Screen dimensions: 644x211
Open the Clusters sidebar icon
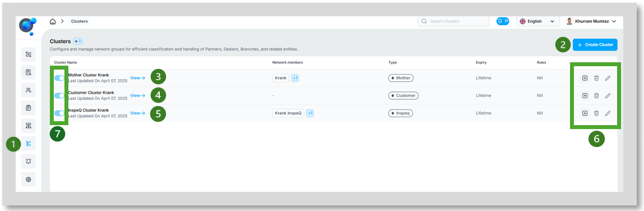pyautogui.click(x=29, y=144)
